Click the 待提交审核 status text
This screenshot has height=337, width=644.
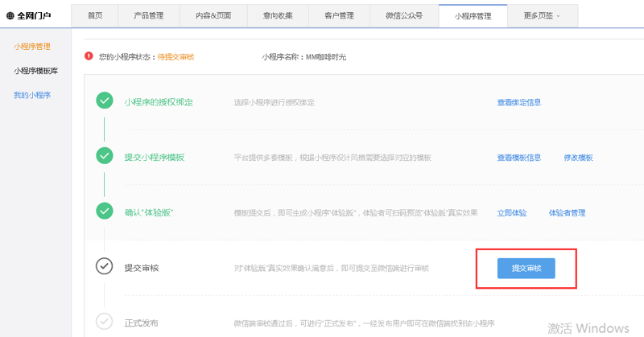(175, 57)
